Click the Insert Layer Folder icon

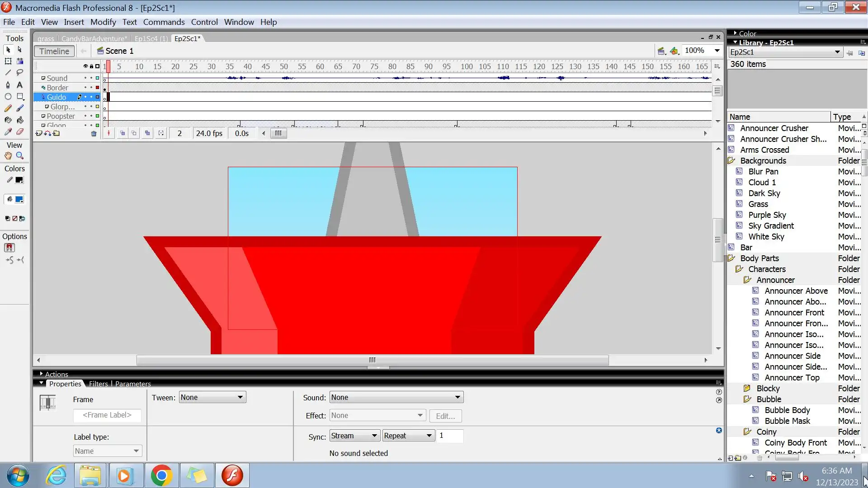57,134
